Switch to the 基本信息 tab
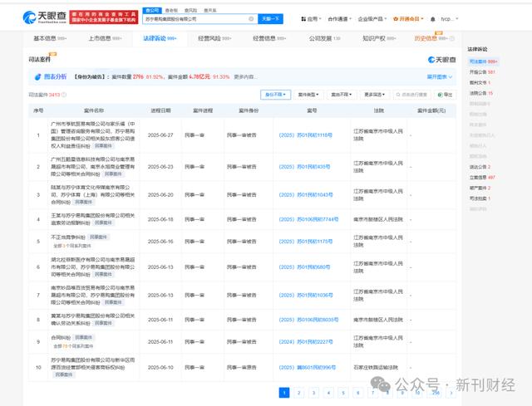Image resolution: width=532 pixels, height=406 pixels. (x=50, y=39)
